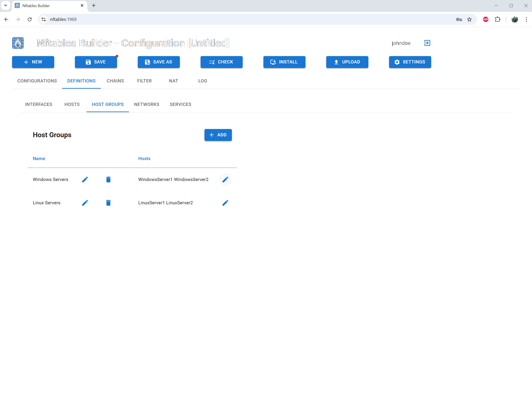The image size is (532, 406).
Task: Edit hosts of Windows Servers group
Action: click(225, 179)
